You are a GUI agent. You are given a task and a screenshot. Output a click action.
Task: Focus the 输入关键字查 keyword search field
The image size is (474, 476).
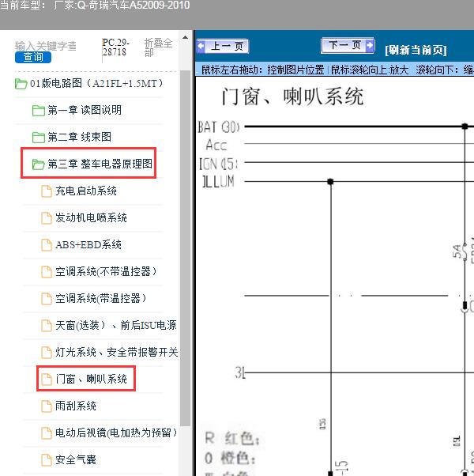pyautogui.click(x=46, y=46)
